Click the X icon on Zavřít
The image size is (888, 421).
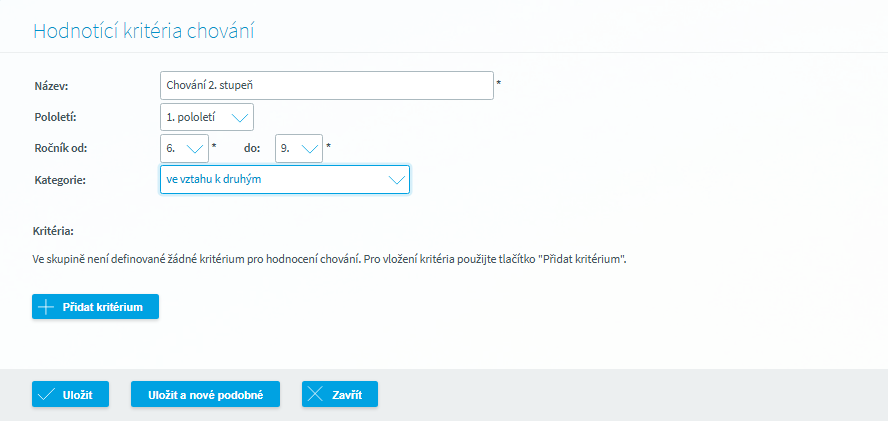(316, 395)
